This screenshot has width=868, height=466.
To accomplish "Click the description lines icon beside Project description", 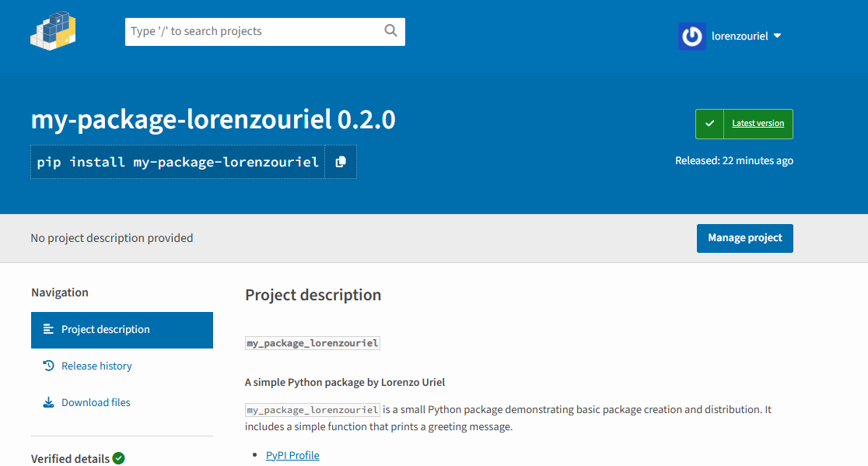I will [x=47, y=329].
